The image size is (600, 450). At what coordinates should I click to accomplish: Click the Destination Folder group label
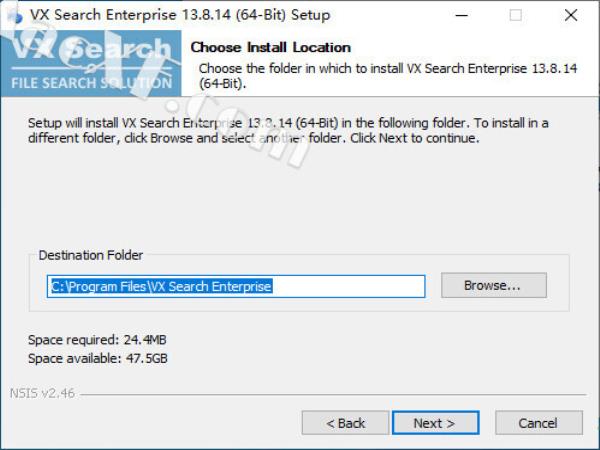click(x=91, y=255)
